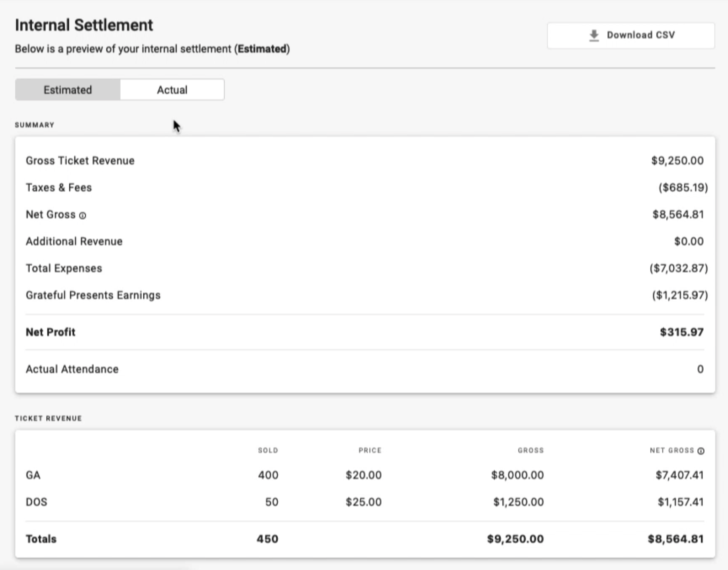
Task: Click the Totals row sold count 450
Action: coord(267,539)
